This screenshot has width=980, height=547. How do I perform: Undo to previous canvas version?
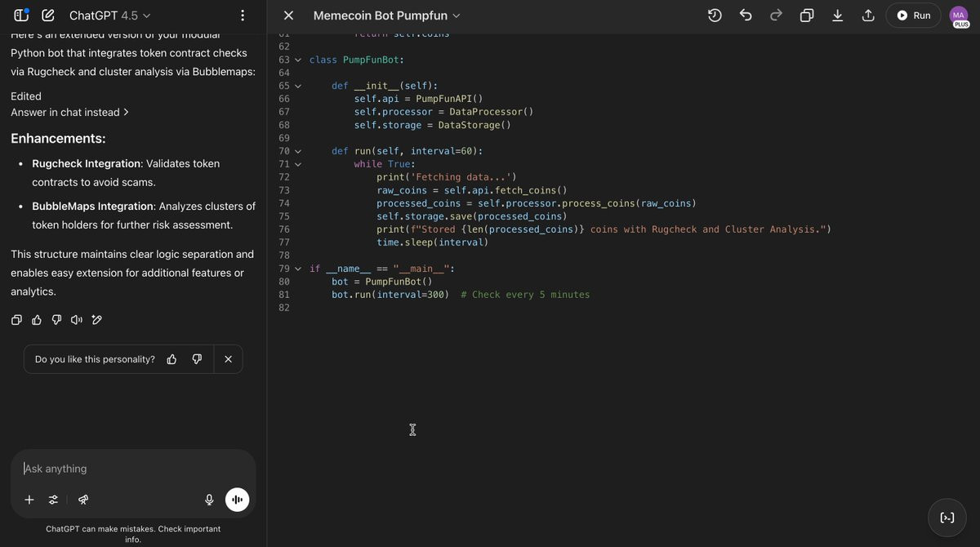point(746,16)
